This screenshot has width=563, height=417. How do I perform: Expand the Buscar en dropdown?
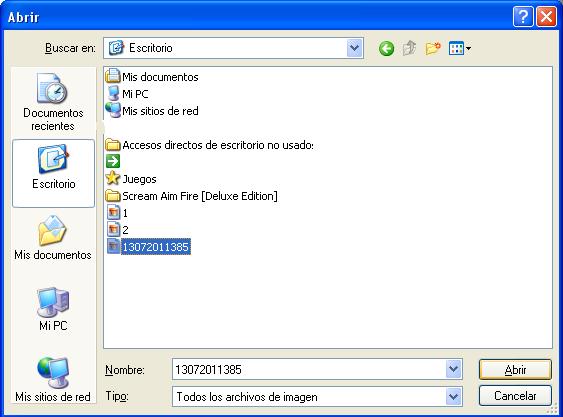pos(354,48)
